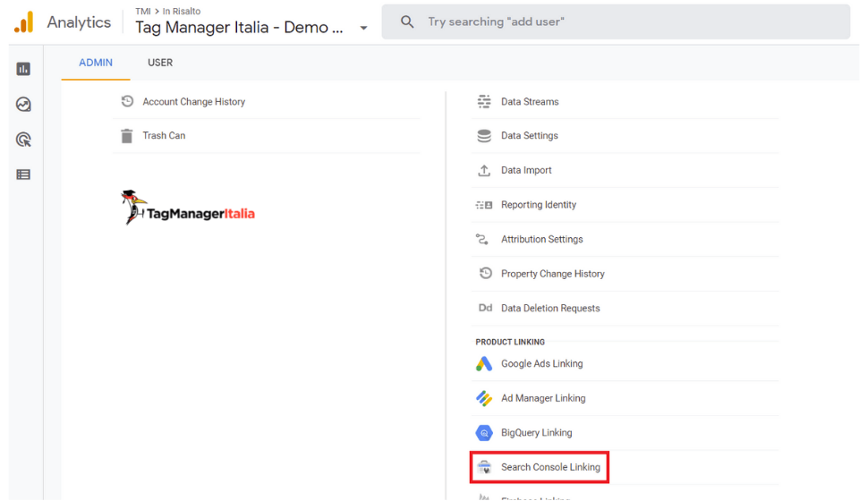Viewport: 868px width, 501px height.
Task: Switch to the USER tab
Action: (x=160, y=63)
